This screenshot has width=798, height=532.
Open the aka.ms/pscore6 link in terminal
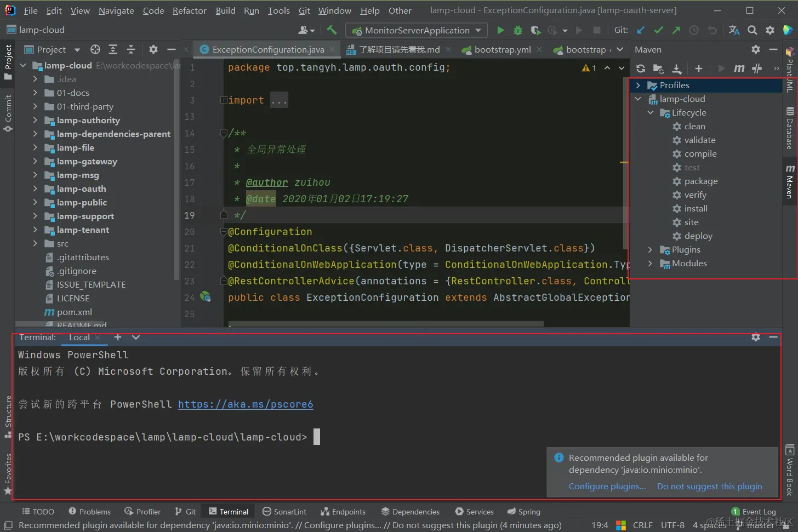pos(246,404)
